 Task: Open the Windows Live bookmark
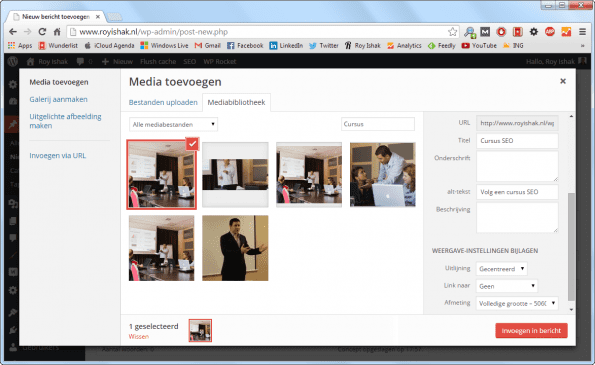[x=164, y=46]
